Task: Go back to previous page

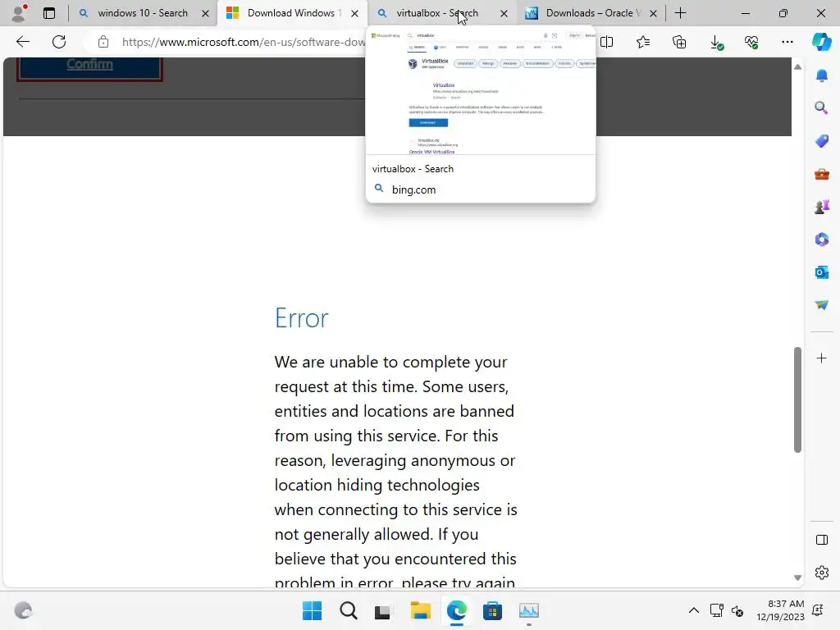Action: click(x=22, y=42)
